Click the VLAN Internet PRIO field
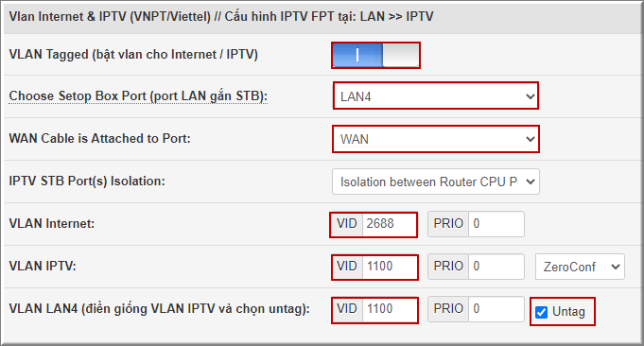This screenshot has width=644, height=346. tap(496, 224)
